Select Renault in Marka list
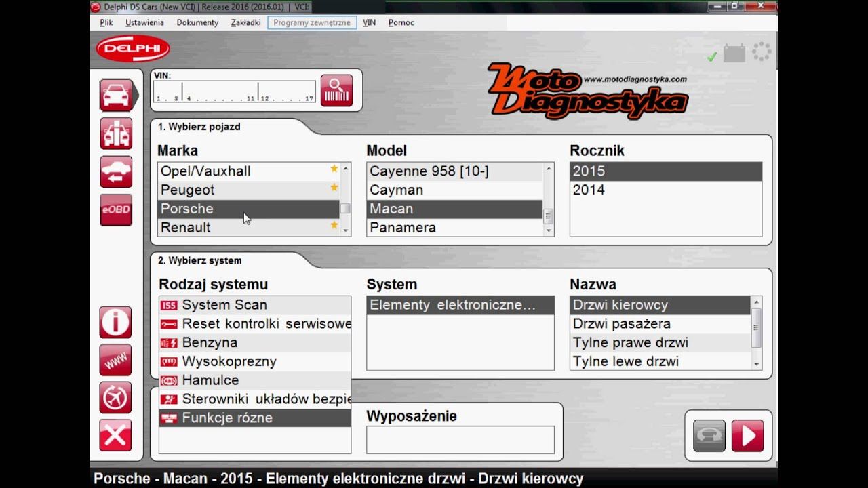 coord(248,228)
